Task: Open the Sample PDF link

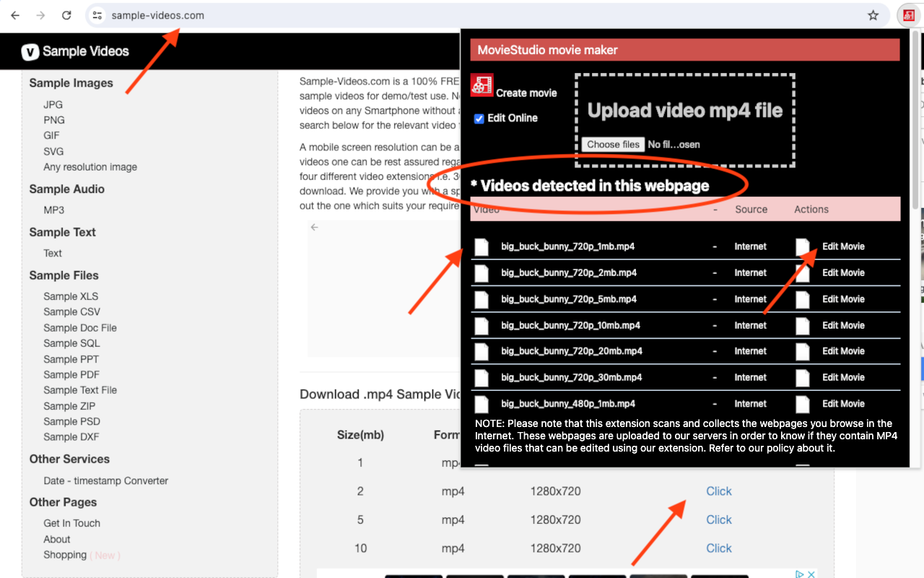Action: click(x=71, y=374)
